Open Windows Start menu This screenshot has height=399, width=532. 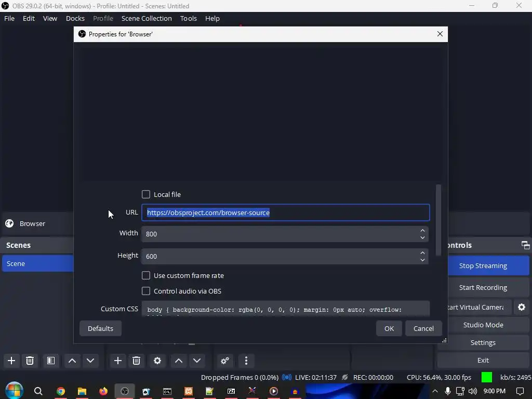14,391
